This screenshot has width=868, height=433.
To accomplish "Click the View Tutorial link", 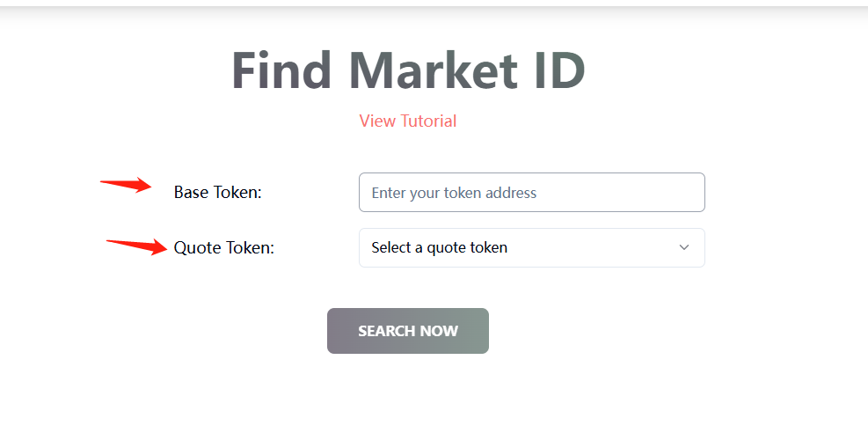I will click(407, 121).
